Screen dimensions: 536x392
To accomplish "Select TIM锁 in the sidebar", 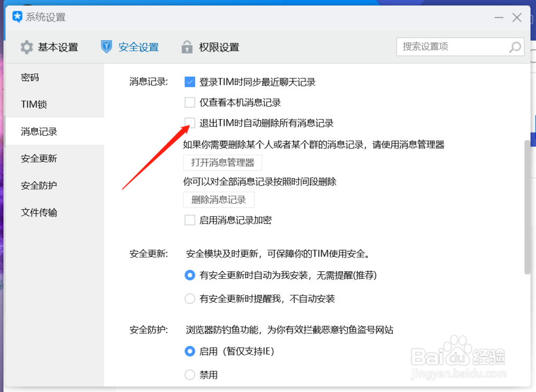I will (55, 105).
